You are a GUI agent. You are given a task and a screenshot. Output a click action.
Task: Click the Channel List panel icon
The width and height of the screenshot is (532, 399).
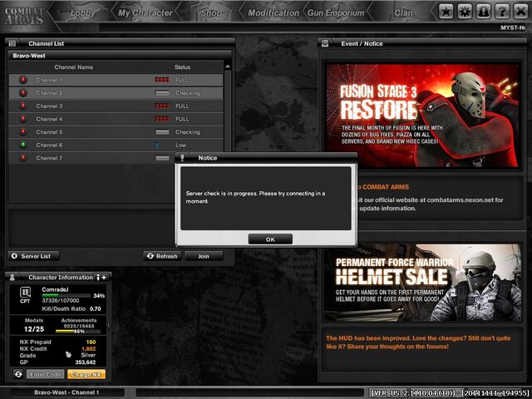coord(12,43)
